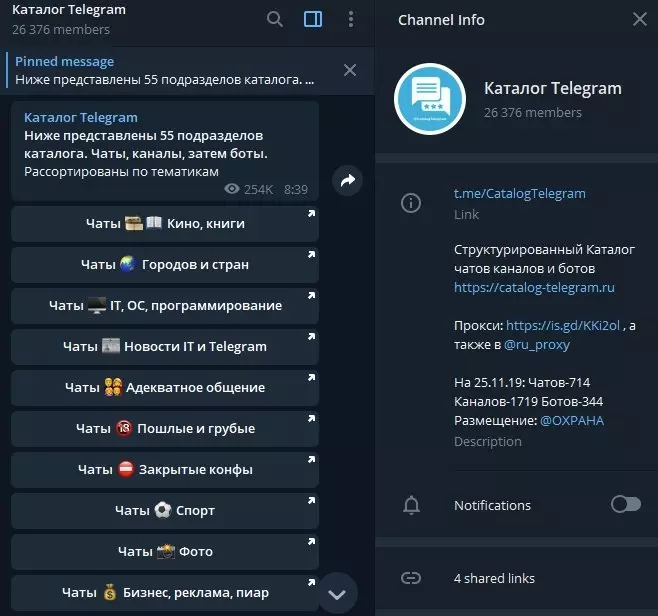Open https://catalog-telegram.ru link
This screenshot has width=658, height=616.
tap(534, 287)
